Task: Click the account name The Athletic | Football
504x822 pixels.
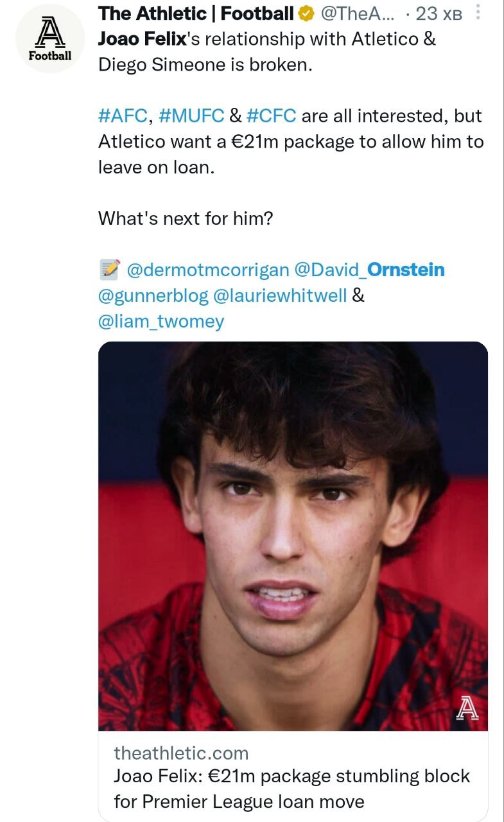Action: tap(196, 13)
